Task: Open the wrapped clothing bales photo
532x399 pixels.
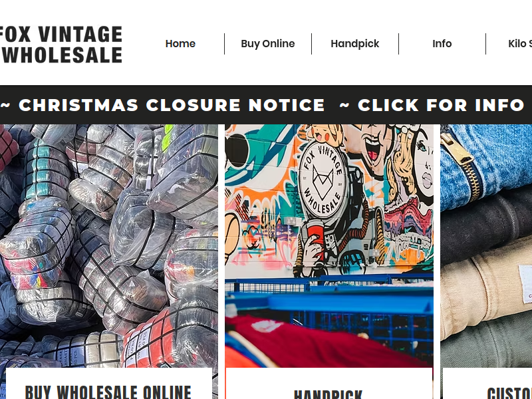Action: coord(109,245)
